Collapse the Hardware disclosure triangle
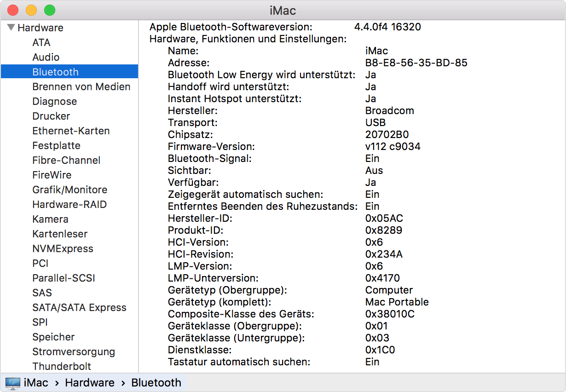This screenshot has height=392, width=566. pos(11,28)
